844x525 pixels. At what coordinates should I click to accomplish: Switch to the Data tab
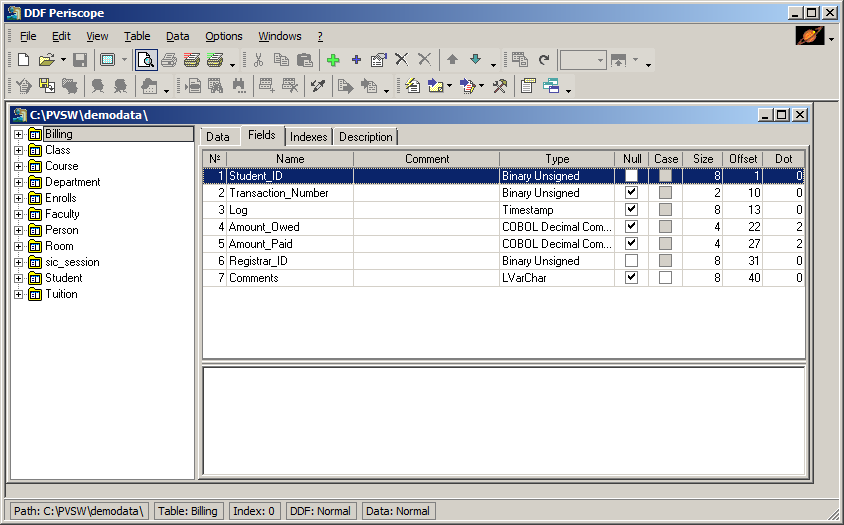[218, 137]
